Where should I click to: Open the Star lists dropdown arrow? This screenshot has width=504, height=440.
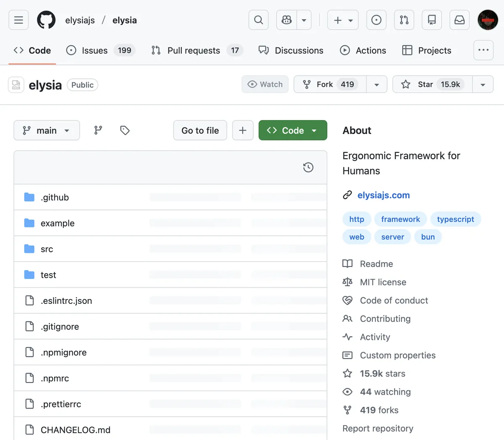click(x=483, y=84)
